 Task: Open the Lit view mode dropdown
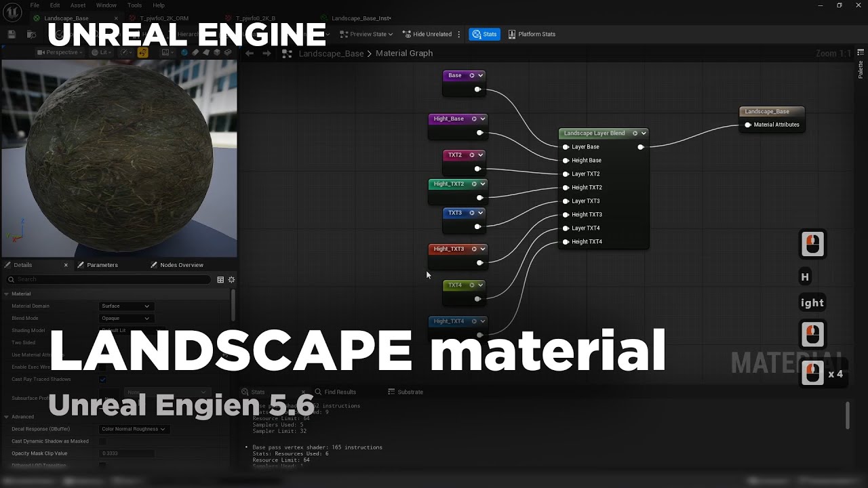point(102,52)
